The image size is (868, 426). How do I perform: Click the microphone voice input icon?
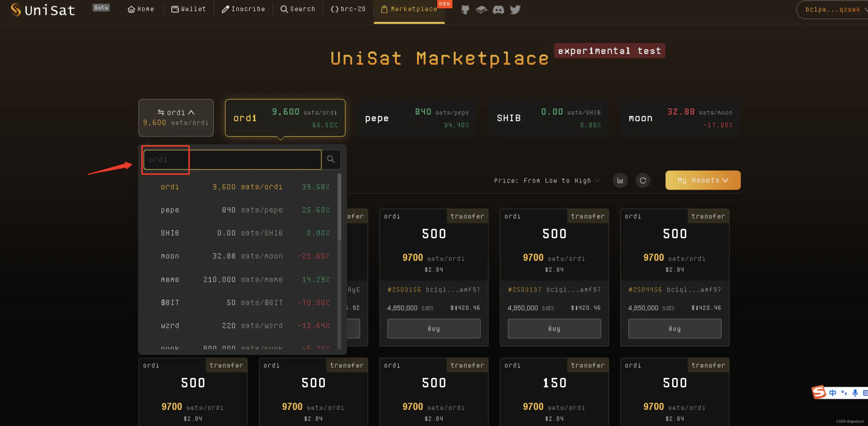[855, 393]
